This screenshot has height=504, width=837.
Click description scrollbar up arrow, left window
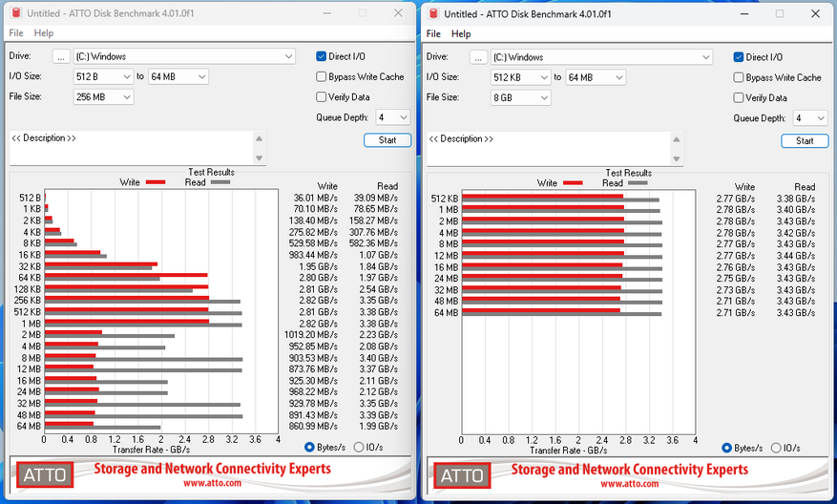coord(259,138)
